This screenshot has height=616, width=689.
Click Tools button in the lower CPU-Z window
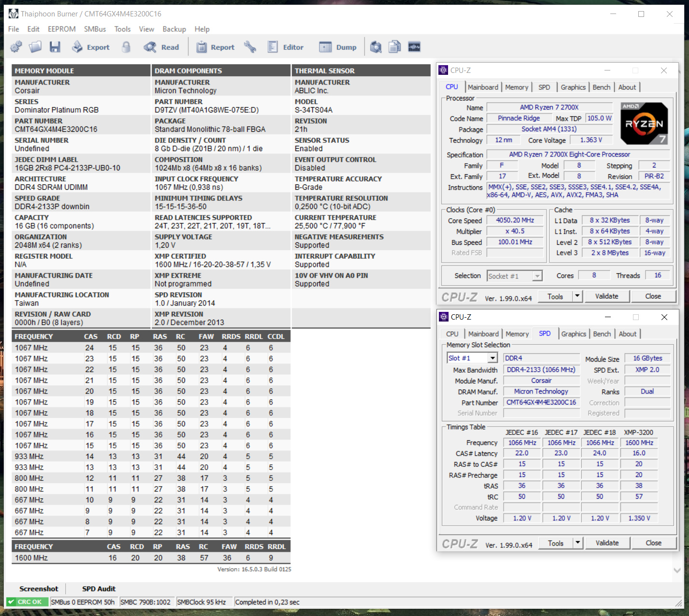[555, 543]
